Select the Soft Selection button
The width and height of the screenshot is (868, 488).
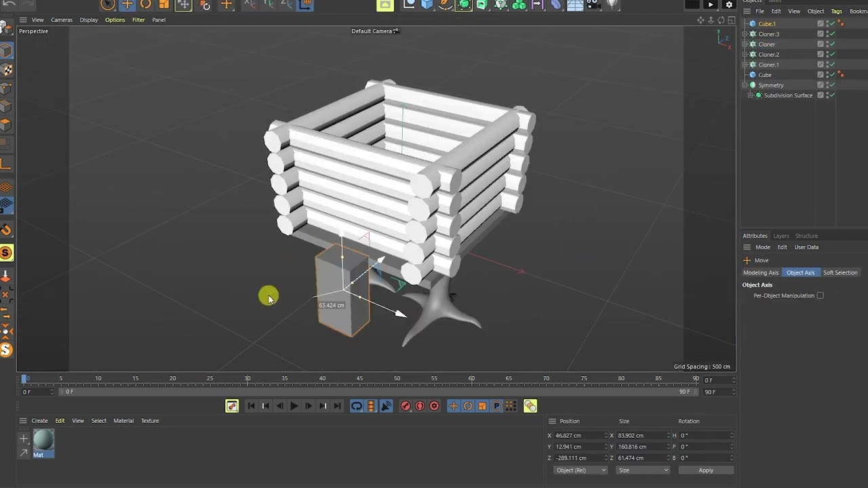coord(840,272)
